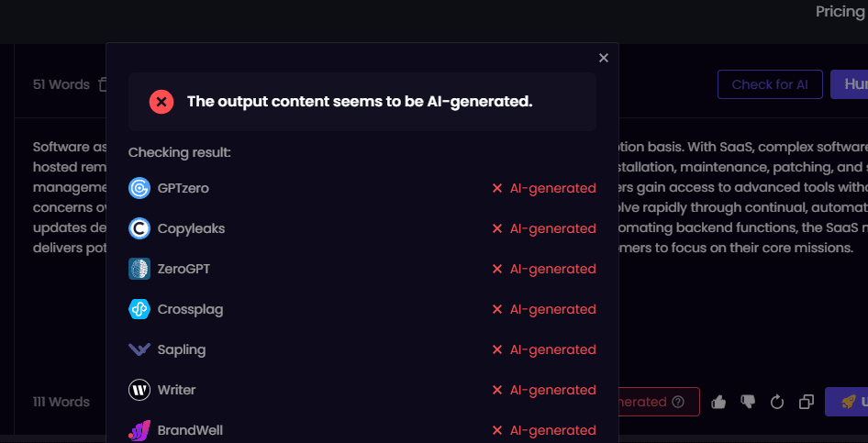Click the ZeroGPT logo icon
This screenshot has height=443, width=868.
[x=139, y=269]
